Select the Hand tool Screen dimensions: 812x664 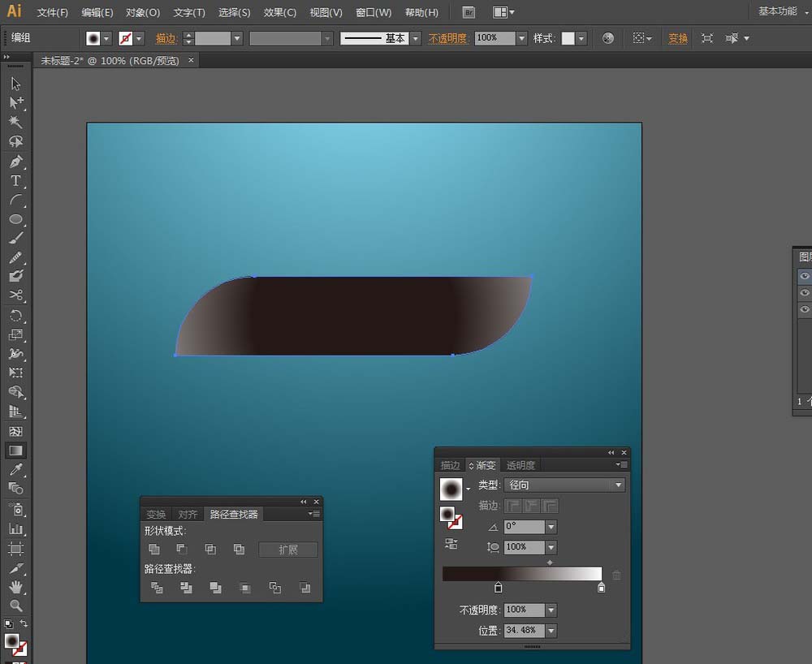tap(15, 587)
